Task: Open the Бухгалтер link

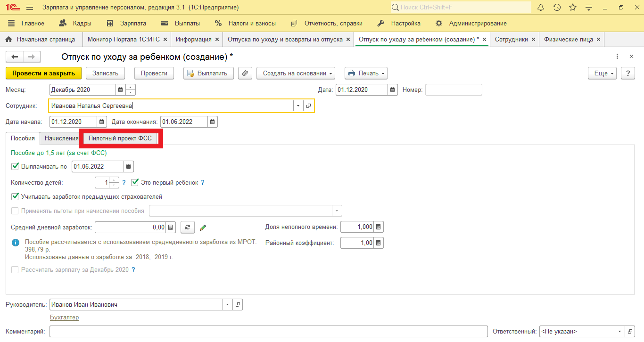Action: pos(64,318)
